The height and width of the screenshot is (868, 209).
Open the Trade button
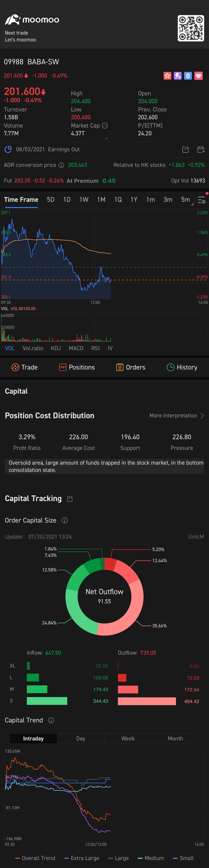tap(24, 367)
